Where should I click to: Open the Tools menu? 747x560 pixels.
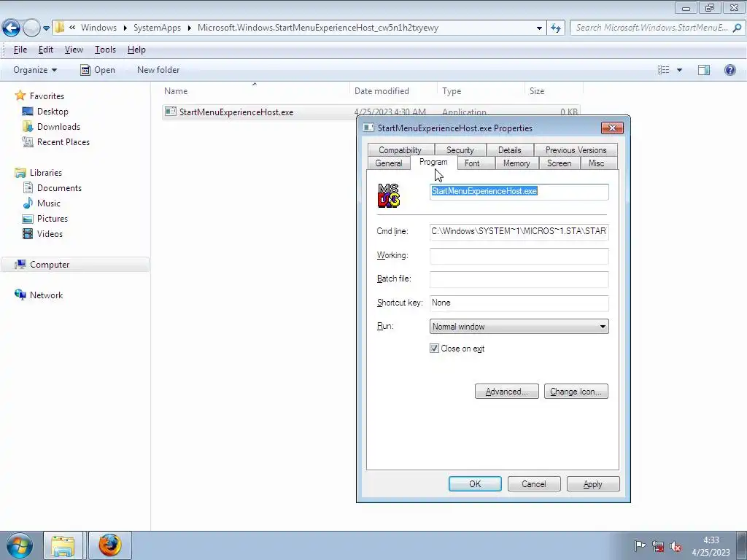tap(105, 50)
